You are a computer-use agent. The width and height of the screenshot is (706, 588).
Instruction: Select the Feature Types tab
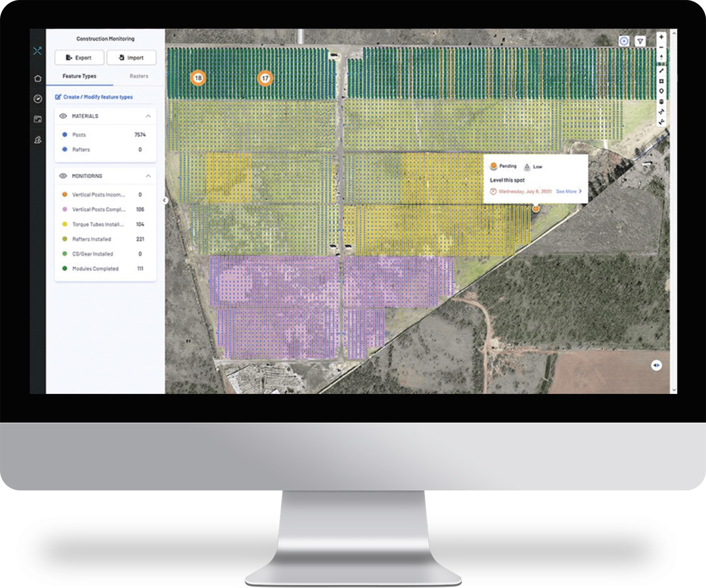pos(79,76)
